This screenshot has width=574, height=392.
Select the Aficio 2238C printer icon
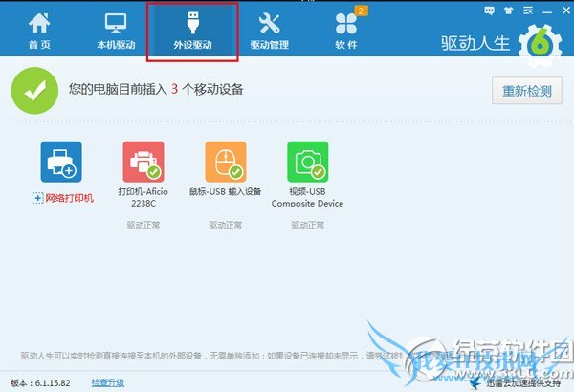click(143, 162)
